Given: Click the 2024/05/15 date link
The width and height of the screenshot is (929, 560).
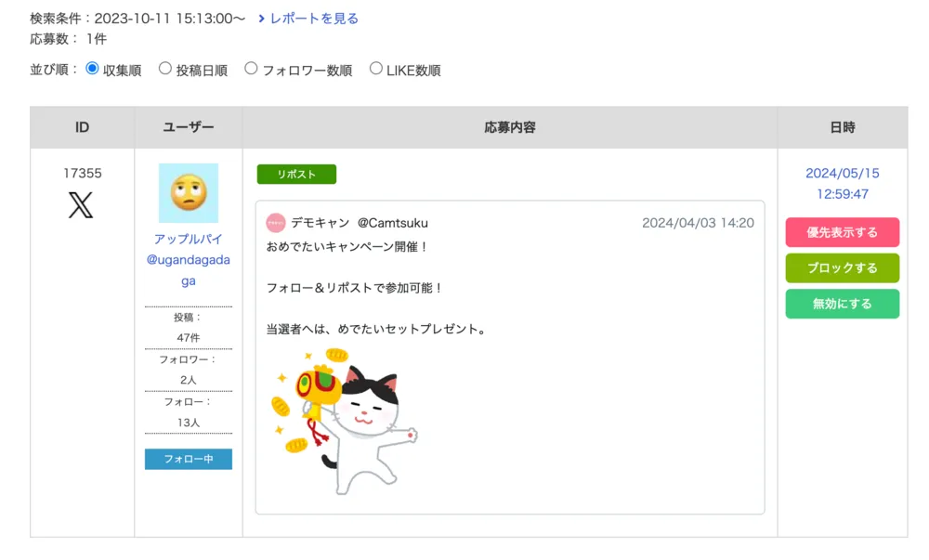Looking at the screenshot, I should click(842, 174).
